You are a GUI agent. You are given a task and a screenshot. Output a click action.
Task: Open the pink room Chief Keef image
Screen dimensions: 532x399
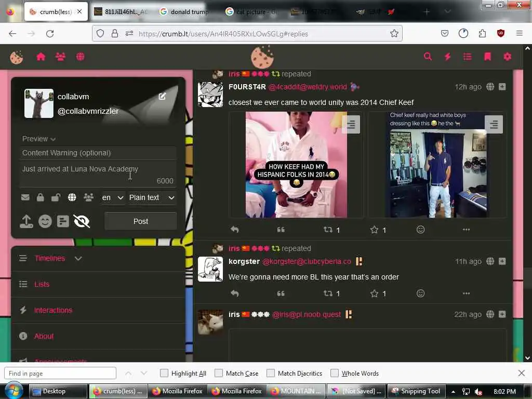pos(296,165)
